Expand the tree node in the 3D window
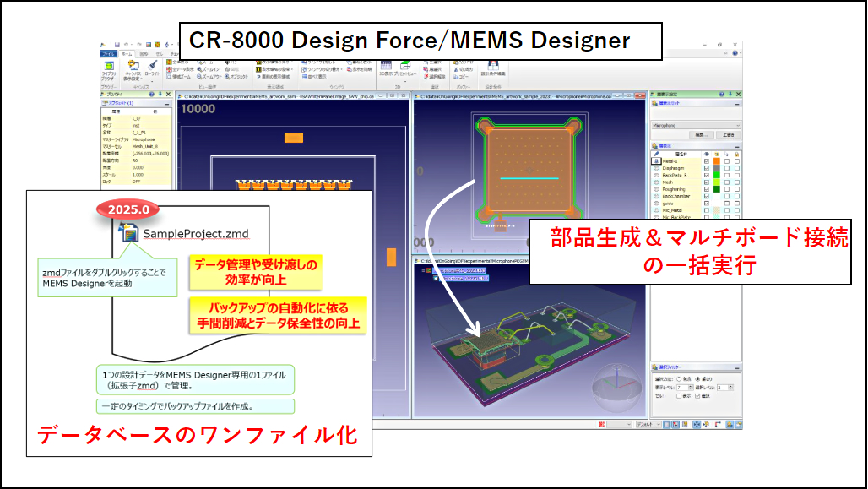 click(x=423, y=271)
